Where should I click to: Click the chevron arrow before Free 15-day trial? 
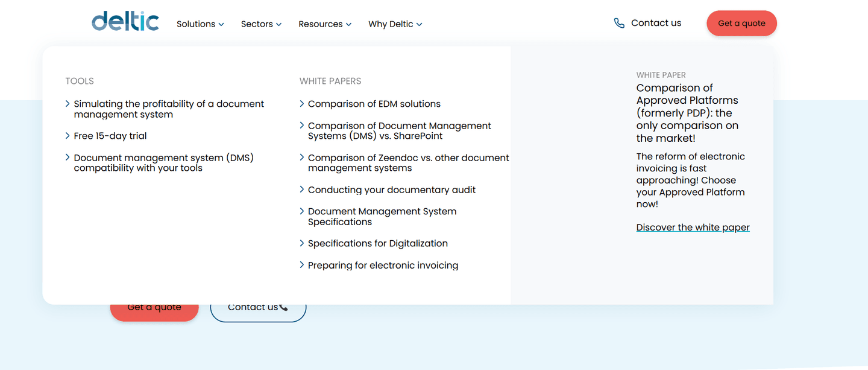point(68,136)
